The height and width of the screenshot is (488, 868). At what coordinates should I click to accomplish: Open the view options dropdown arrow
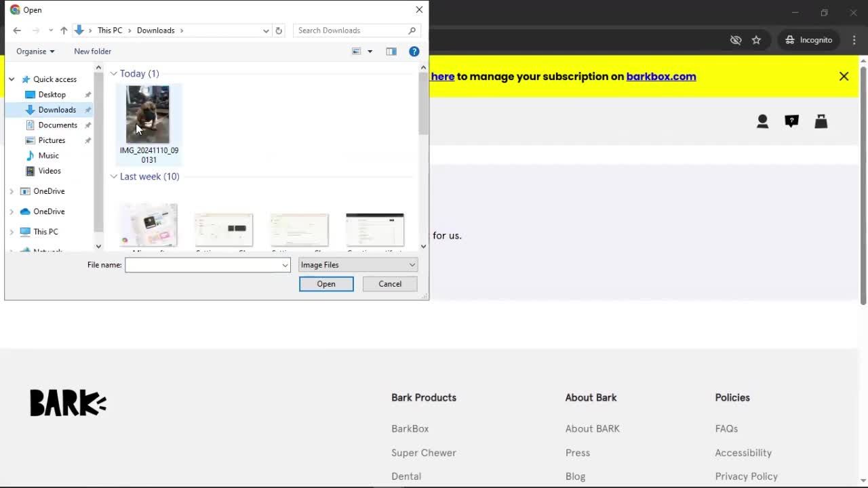(x=370, y=52)
